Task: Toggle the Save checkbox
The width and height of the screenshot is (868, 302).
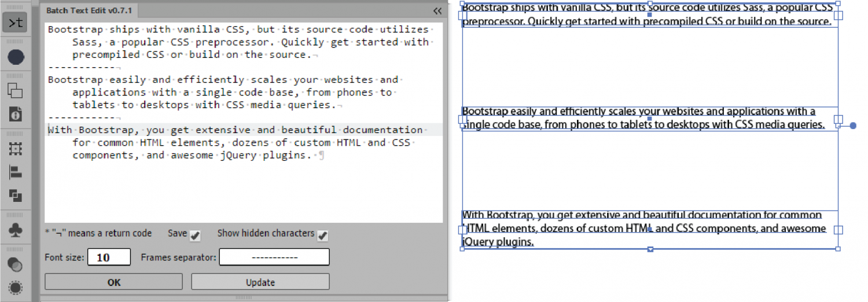Action: (195, 235)
